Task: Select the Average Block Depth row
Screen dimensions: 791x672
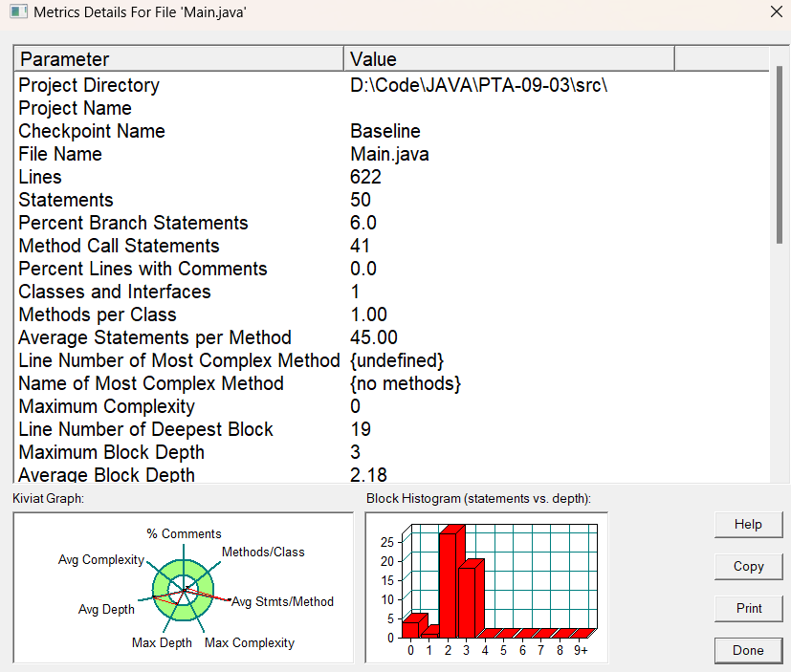Action: click(391, 474)
